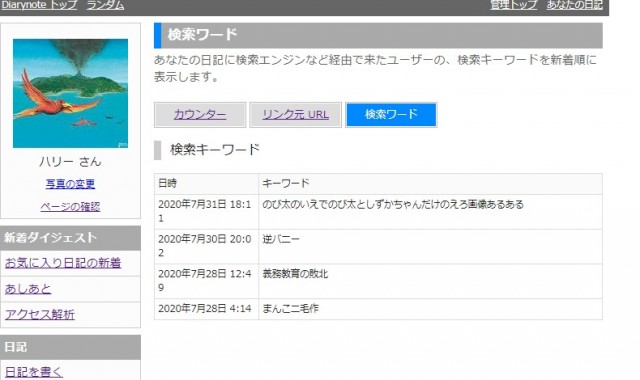The height and width of the screenshot is (380, 640).
Task: Open the あしあと sidebar link
Action: (x=28, y=289)
